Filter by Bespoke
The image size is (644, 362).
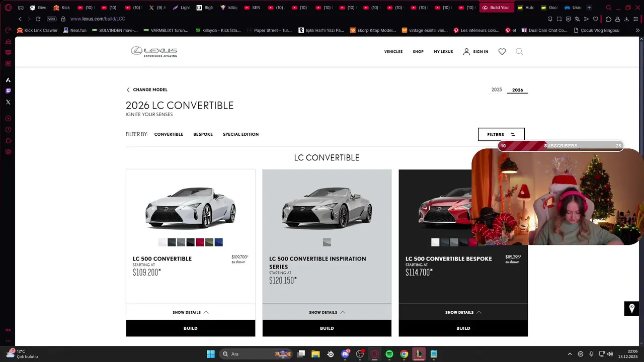(x=203, y=134)
